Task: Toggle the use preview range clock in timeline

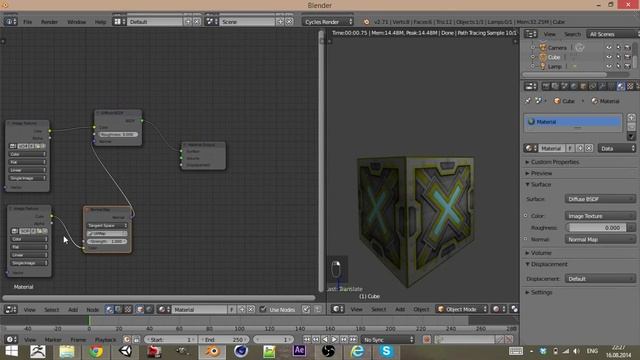Action: [x=127, y=340]
